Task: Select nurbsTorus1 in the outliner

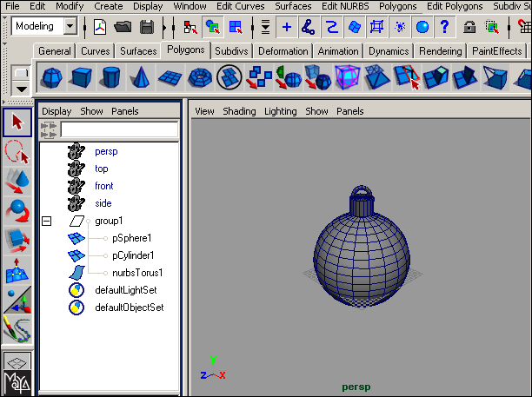Action: click(137, 273)
